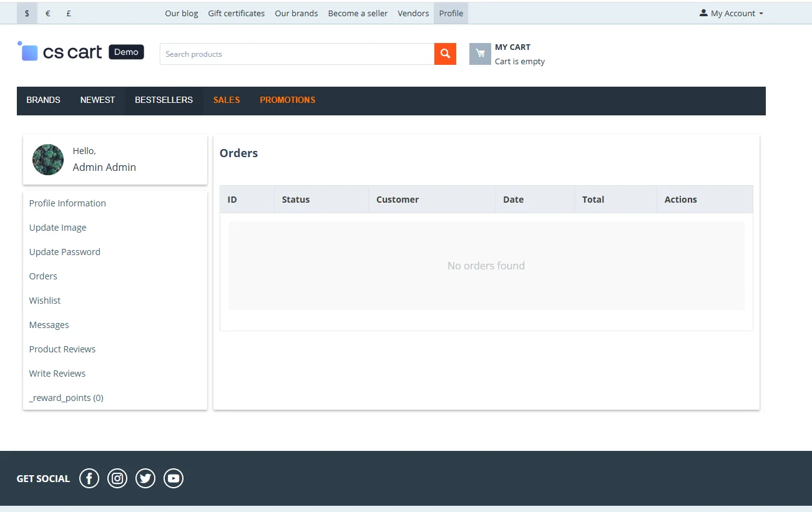Open the Brands navigation menu

(x=44, y=100)
